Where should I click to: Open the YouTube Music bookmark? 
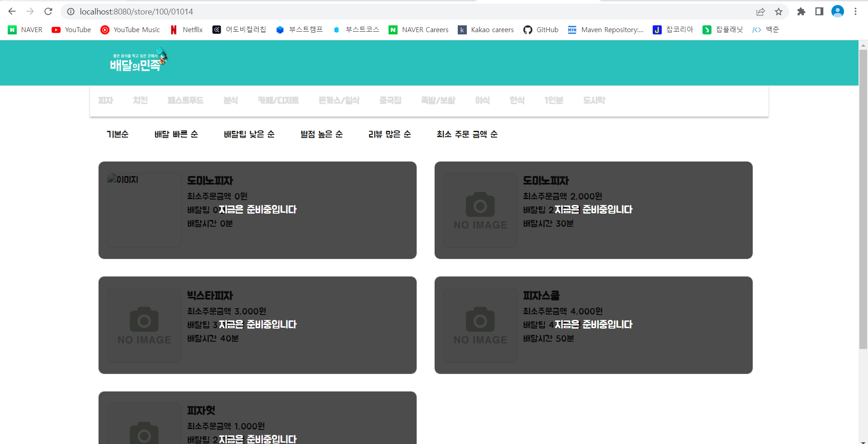pos(130,30)
